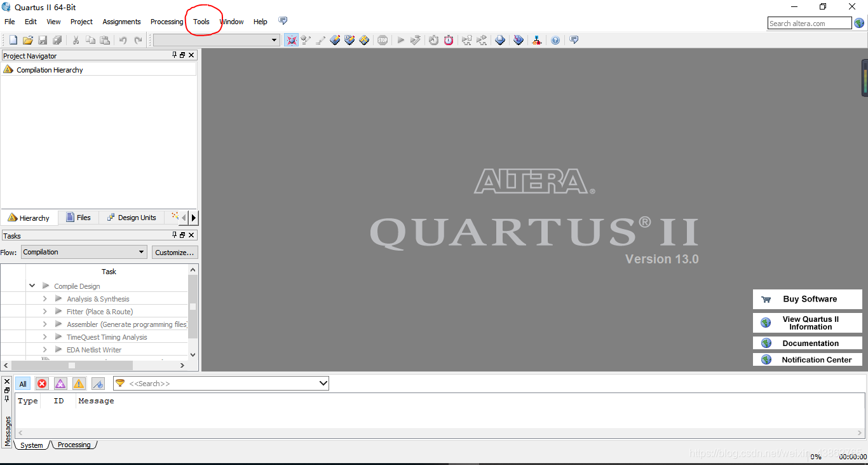Expand the Assembler task

point(45,324)
